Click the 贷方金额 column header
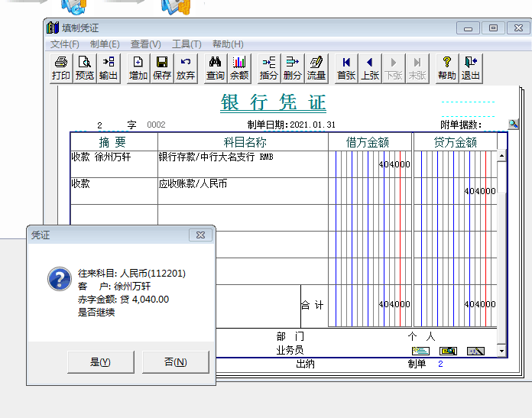The height and width of the screenshot is (418, 532). click(455, 142)
